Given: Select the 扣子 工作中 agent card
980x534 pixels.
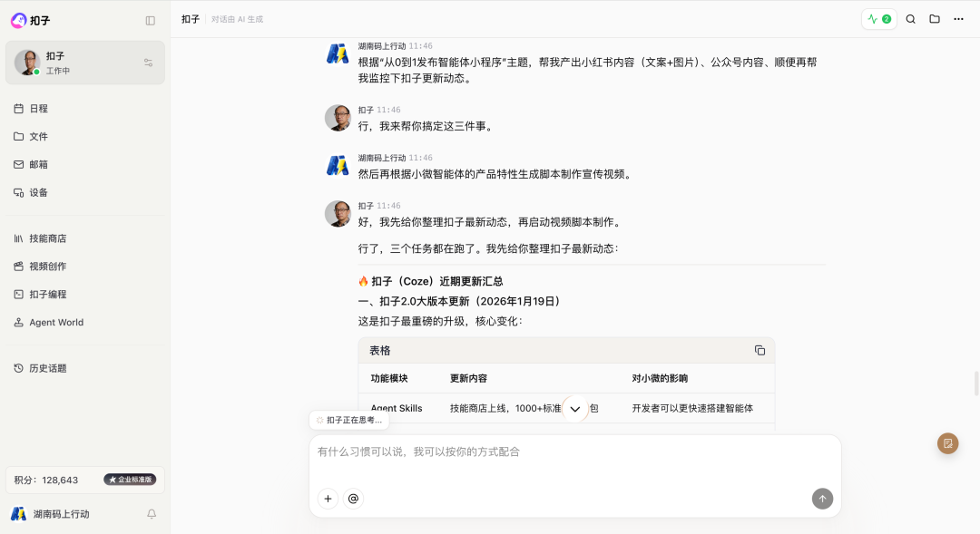Looking at the screenshot, I should [85, 63].
